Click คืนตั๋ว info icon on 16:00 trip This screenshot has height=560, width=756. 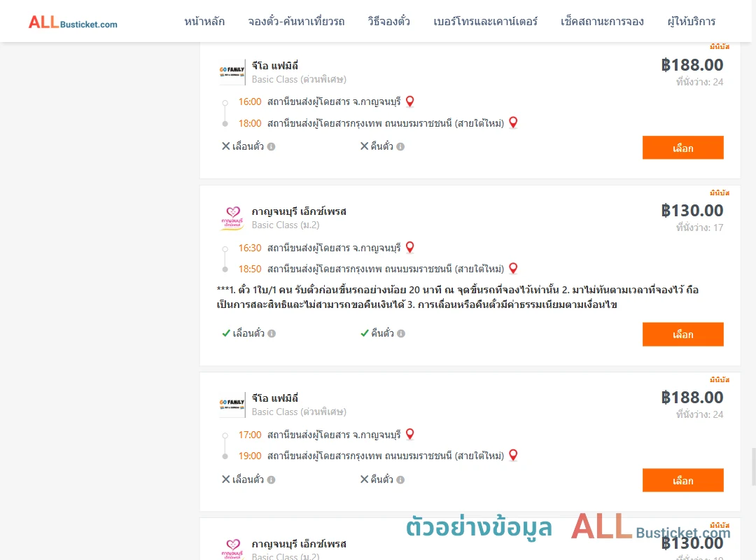[400, 146]
